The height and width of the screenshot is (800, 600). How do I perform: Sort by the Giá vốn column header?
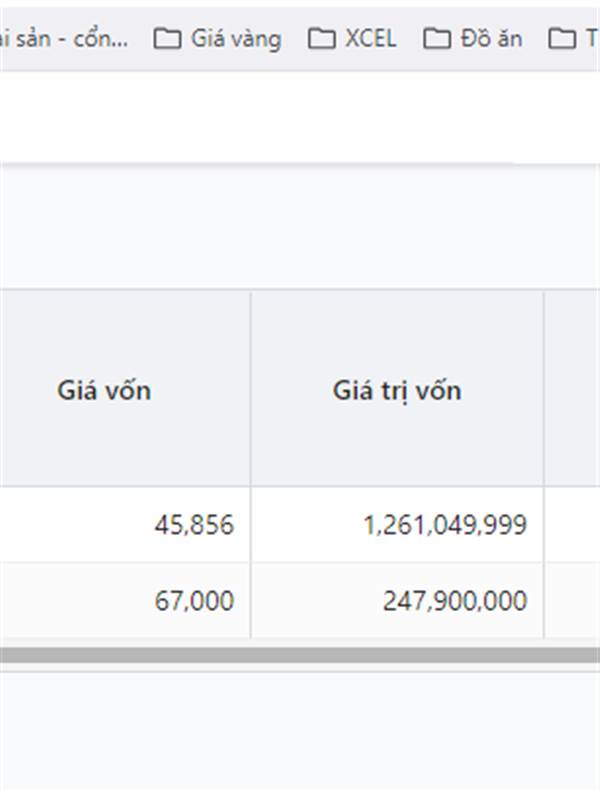click(x=104, y=390)
